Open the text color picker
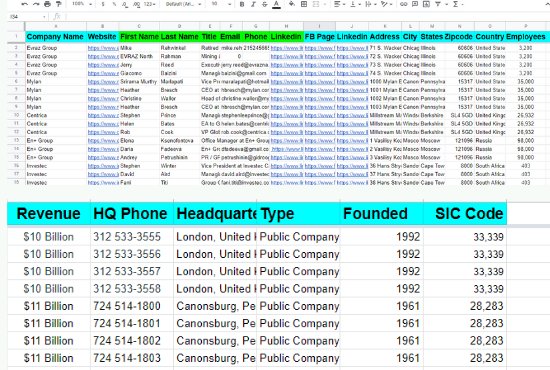 point(276,4)
